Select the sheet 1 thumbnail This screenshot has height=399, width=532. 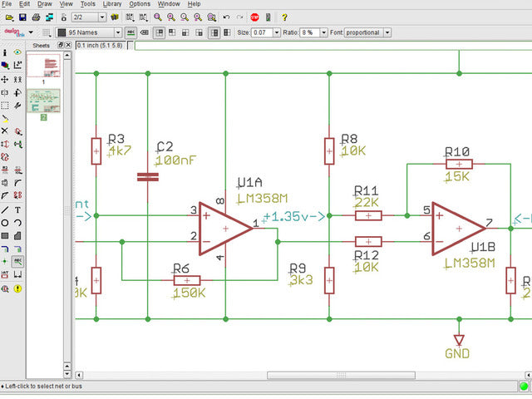pos(44,66)
